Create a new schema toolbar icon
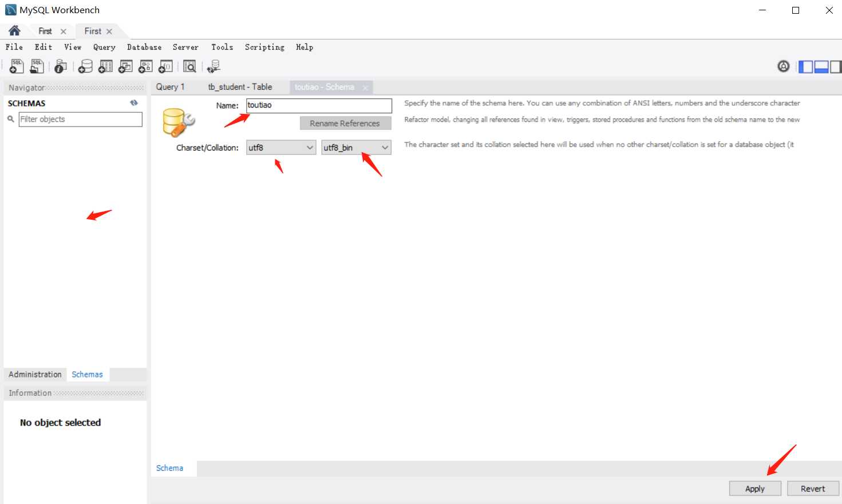The width and height of the screenshot is (842, 504). pyautogui.click(x=85, y=66)
